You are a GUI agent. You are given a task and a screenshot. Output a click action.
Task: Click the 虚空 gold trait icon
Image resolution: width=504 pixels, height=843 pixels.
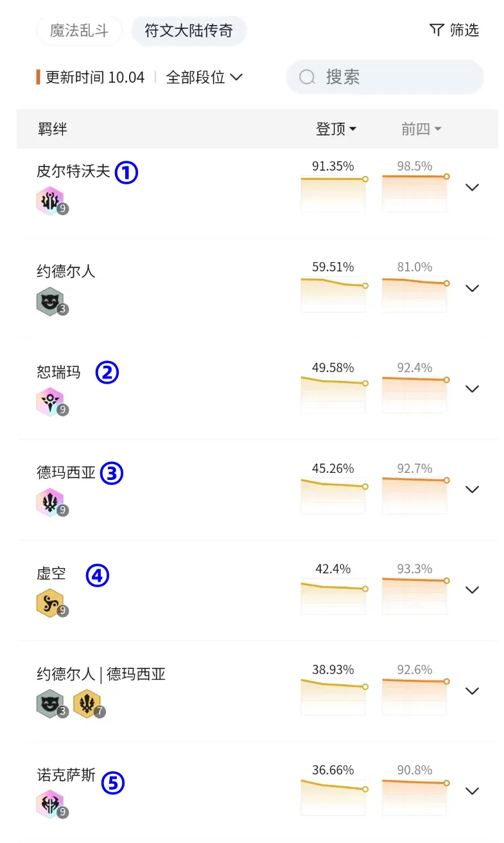click(x=50, y=603)
